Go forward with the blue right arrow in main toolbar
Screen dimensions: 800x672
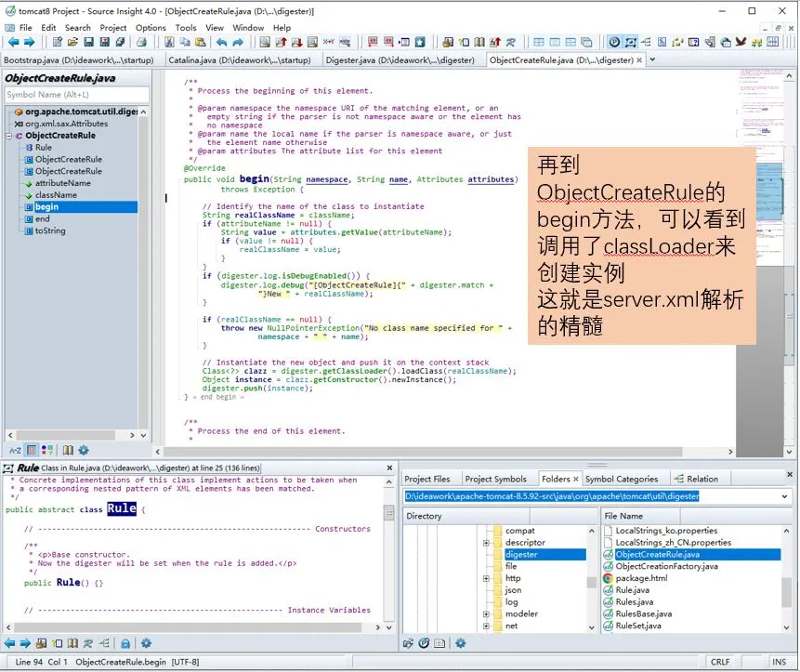pos(29,42)
